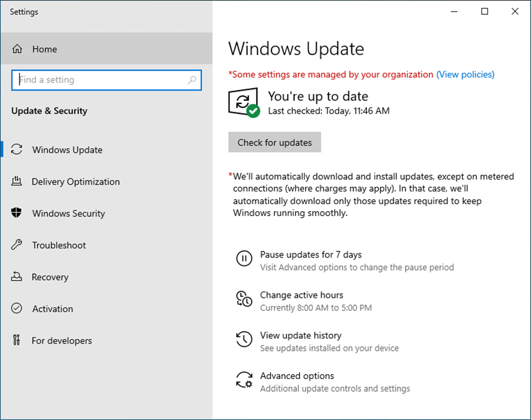Click the Check for updates button
531x420 pixels.
275,142
